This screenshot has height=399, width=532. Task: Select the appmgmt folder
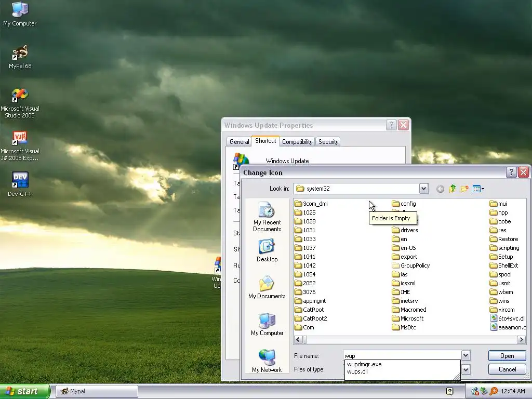310,301
